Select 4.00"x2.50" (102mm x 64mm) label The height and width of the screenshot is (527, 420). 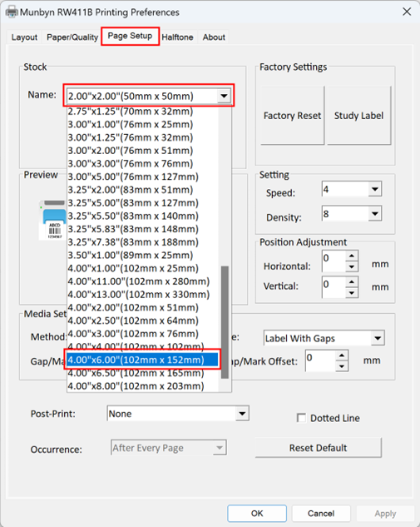(x=143, y=321)
